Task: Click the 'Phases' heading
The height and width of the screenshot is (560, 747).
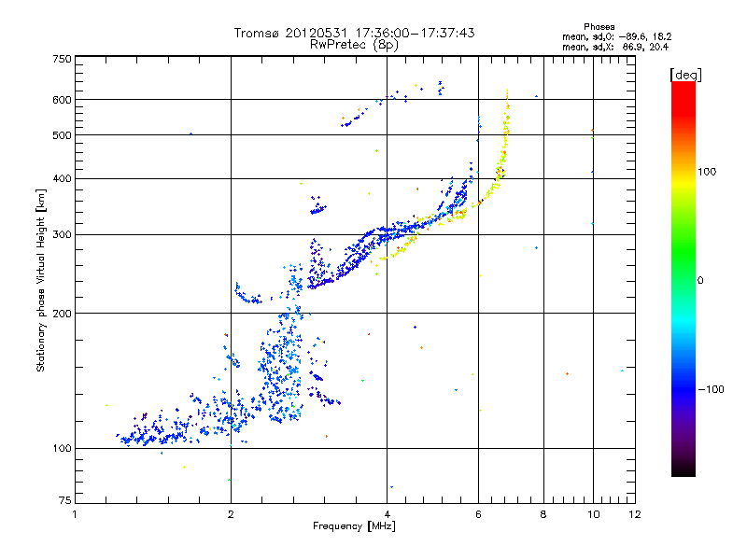Action: point(599,27)
